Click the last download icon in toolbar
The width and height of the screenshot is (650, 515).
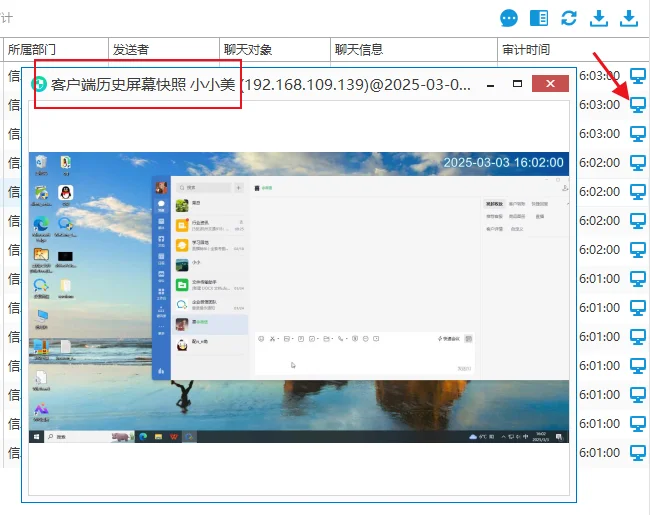[629, 18]
